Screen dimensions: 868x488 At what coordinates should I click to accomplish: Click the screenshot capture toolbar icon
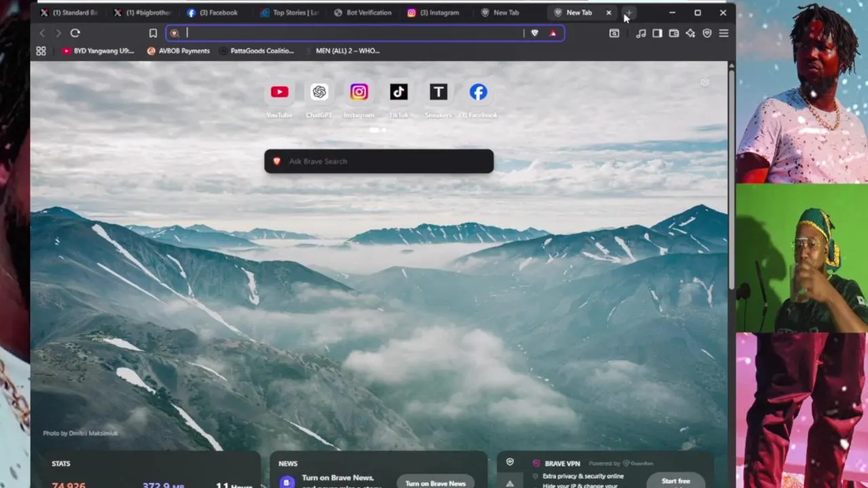tap(614, 33)
